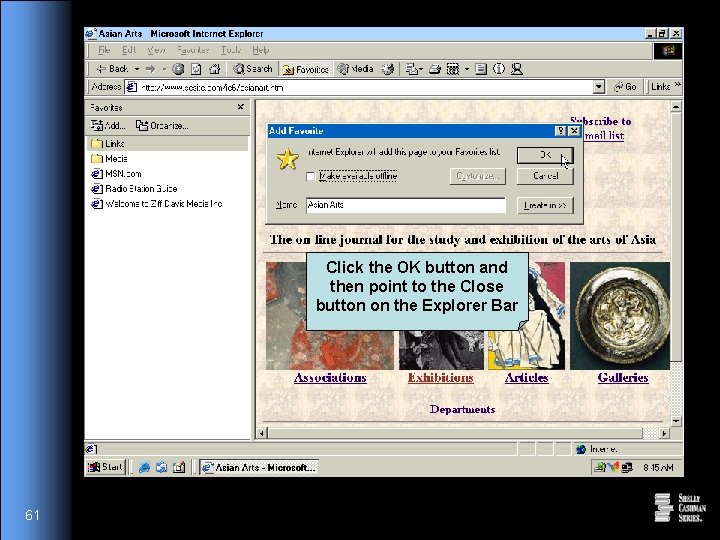720x540 pixels.
Task: Click Add... in the Favorites pane
Action: coord(108,125)
